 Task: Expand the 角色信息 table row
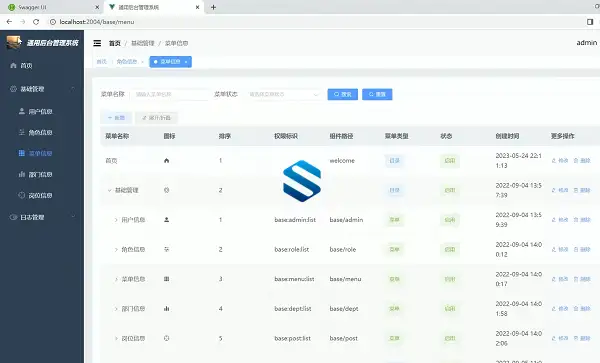[x=116, y=249]
